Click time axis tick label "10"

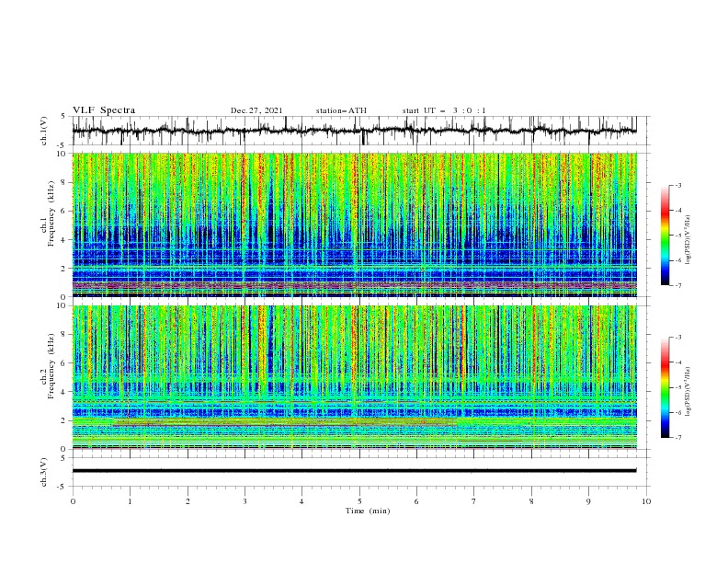coord(646,501)
